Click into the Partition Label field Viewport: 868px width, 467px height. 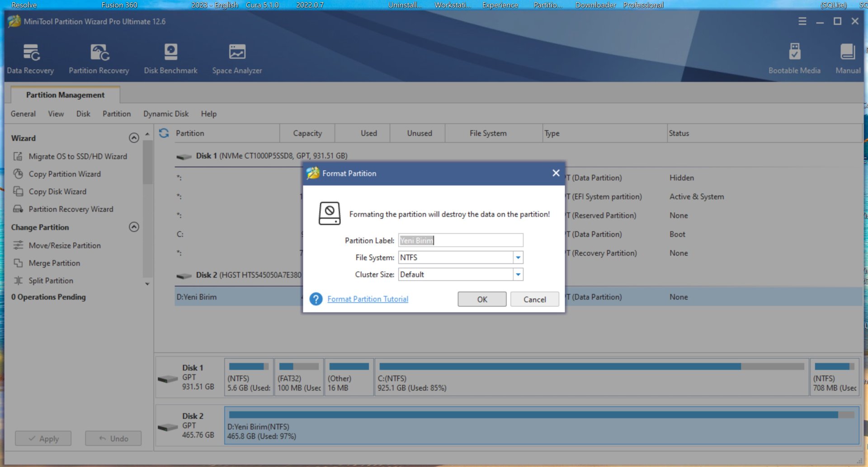coord(461,240)
